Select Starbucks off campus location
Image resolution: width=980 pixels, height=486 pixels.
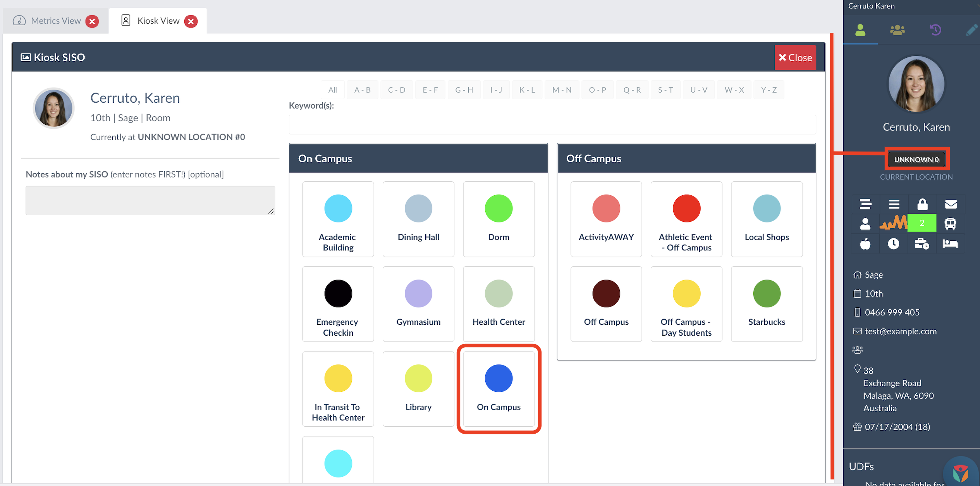click(767, 304)
